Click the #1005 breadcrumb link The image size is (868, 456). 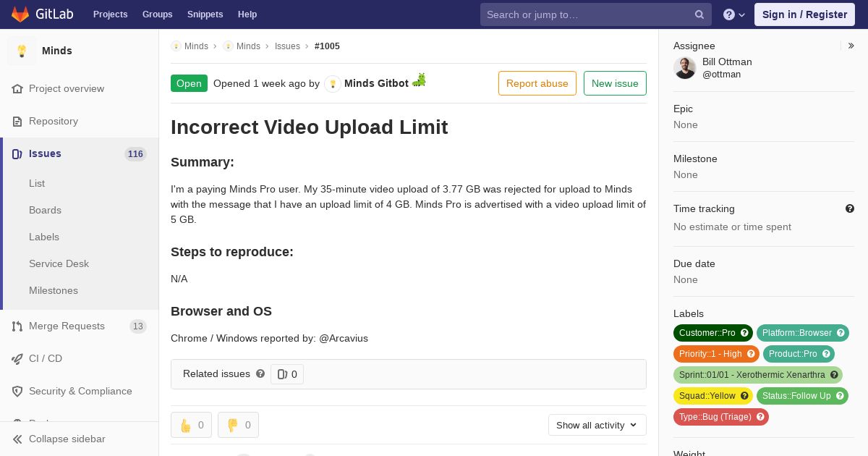point(327,46)
